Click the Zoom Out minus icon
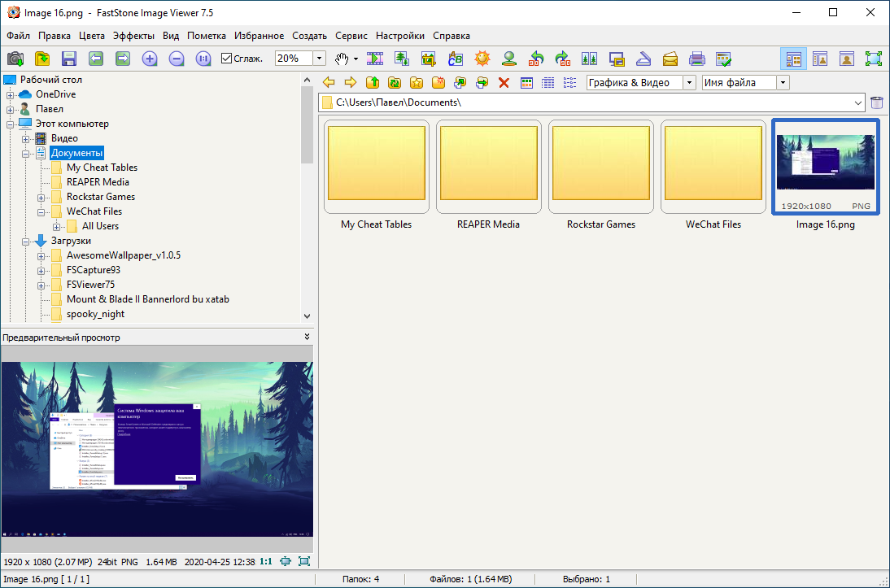The image size is (890, 588). coord(177,59)
